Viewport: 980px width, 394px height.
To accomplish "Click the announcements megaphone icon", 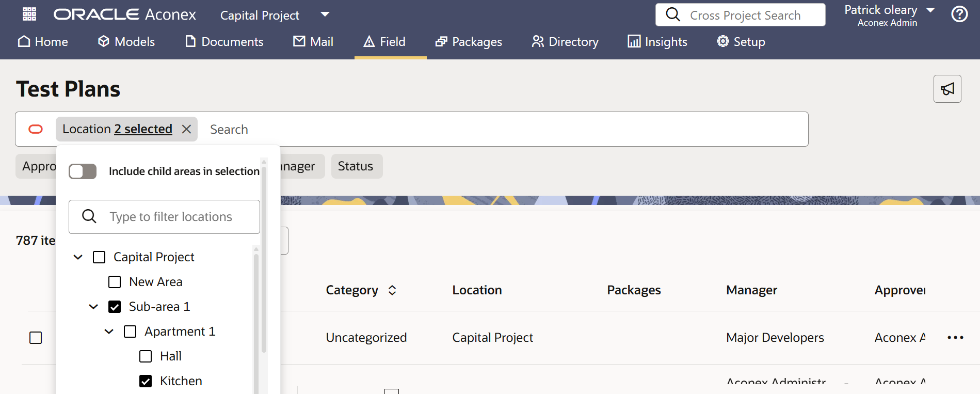I will coord(947,89).
